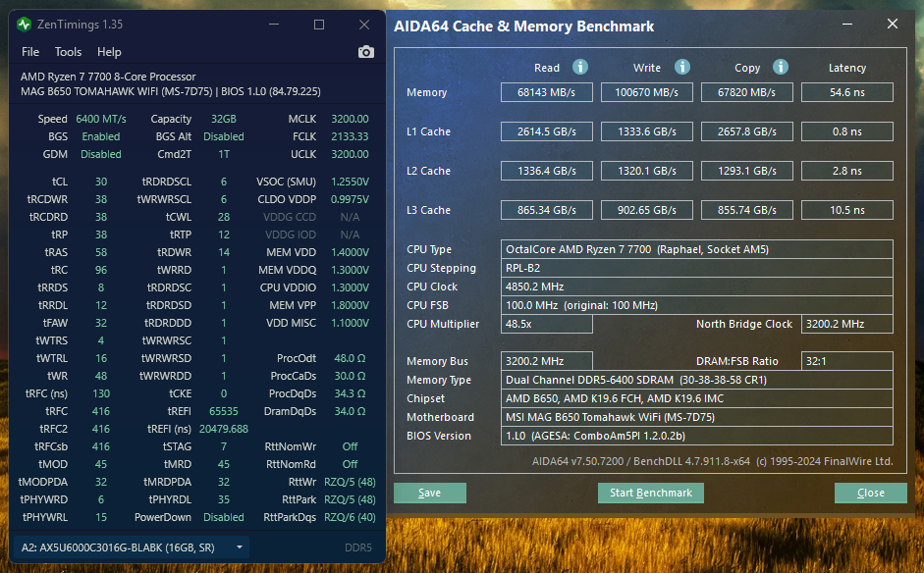Image resolution: width=924 pixels, height=573 pixels.
Task: Select L1 Cache Copy value 2657.8 GB/s
Action: (x=746, y=131)
